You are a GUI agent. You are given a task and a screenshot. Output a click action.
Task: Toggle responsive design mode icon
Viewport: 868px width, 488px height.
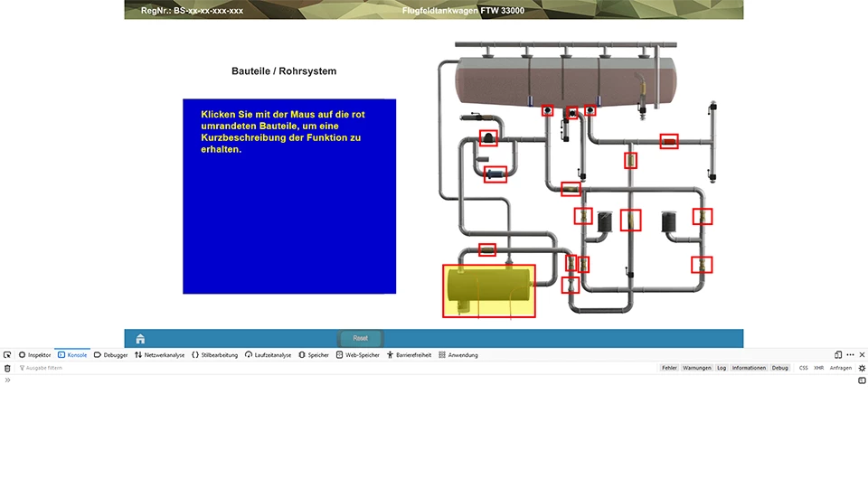click(x=838, y=354)
